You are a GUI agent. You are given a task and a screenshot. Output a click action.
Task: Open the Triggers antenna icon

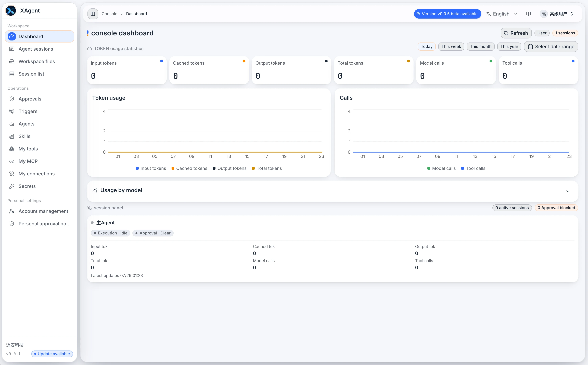click(x=12, y=111)
